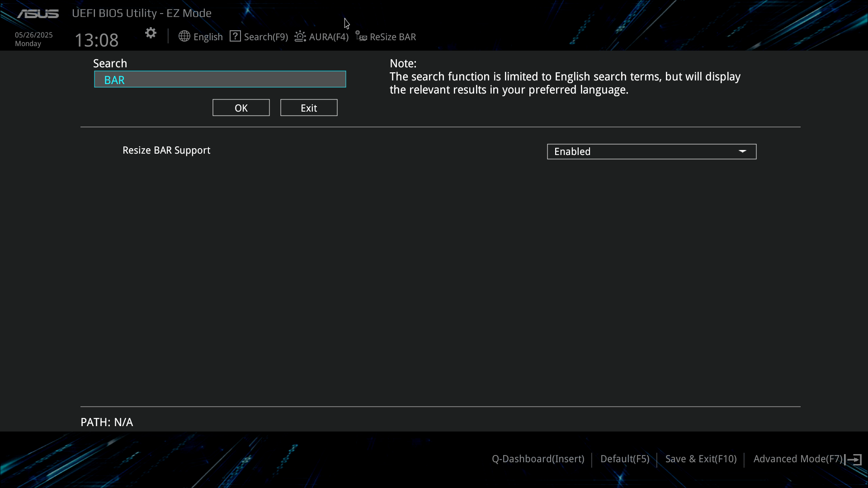Open the Search(F9) menu item
This screenshot has height=488, width=868.
click(266, 37)
